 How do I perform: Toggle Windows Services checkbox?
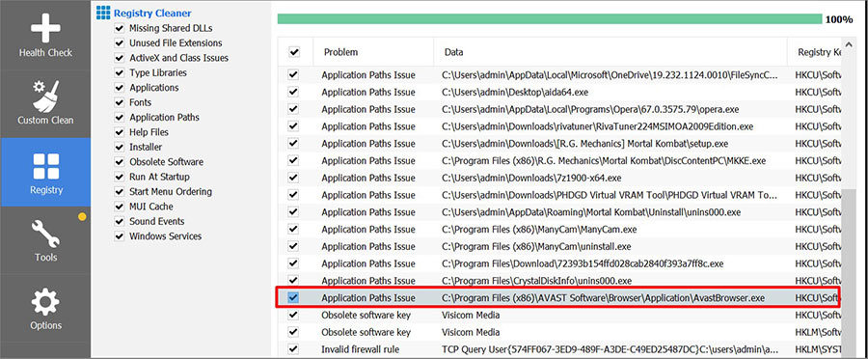(x=119, y=236)
